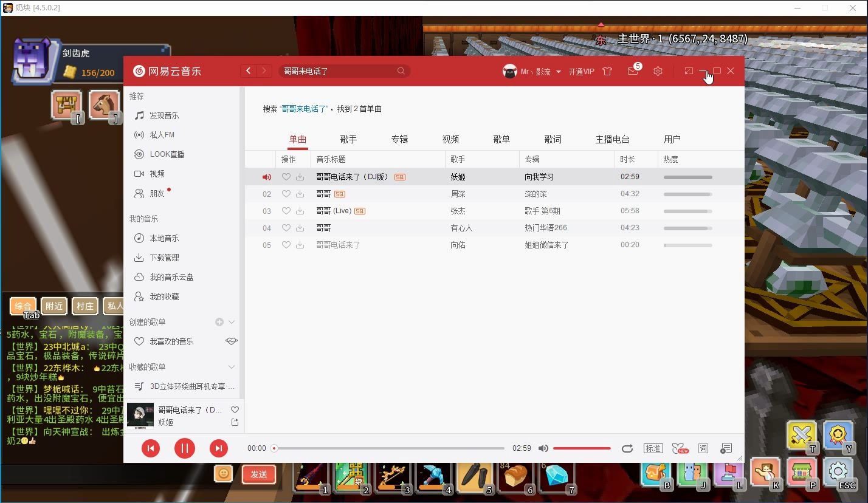Switch to the 视频 results tab
This screenshot has height=503, width=868.
(x=450, y=139)
